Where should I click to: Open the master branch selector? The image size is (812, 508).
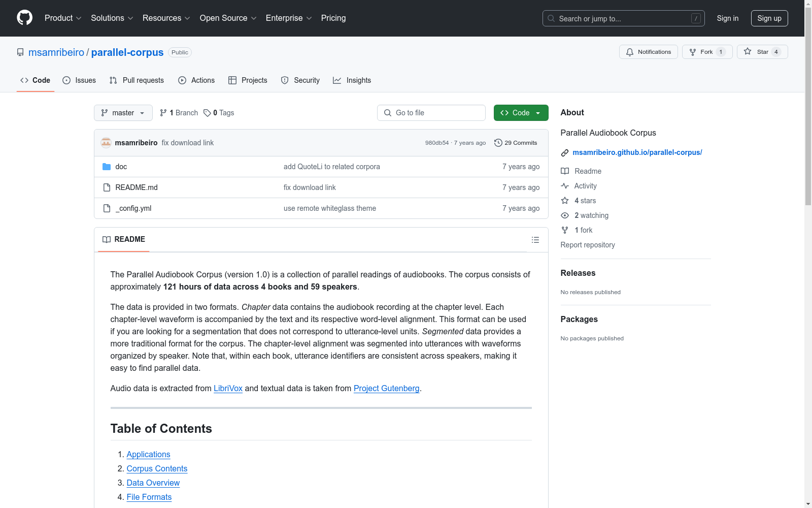[x=123, y=113]
